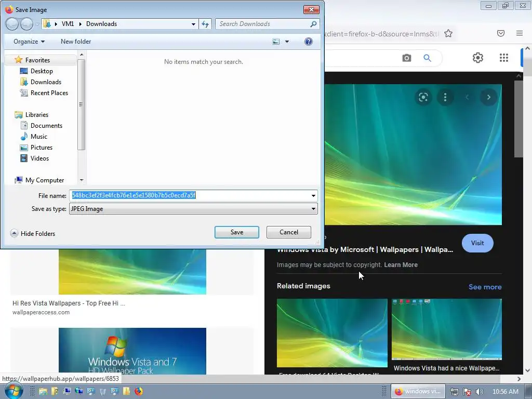Expand the view options dropdown arrow
Screen dimensions: 532x399
pos(287,42)
